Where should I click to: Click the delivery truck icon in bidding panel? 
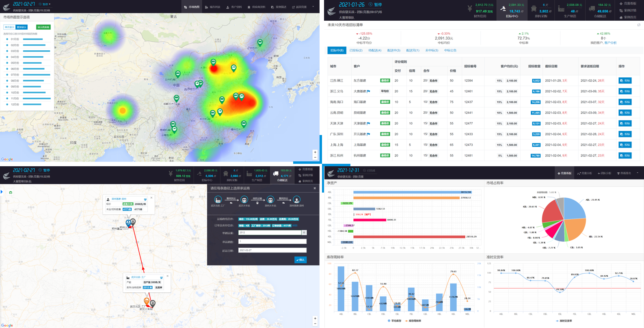[x=592, y=9]
